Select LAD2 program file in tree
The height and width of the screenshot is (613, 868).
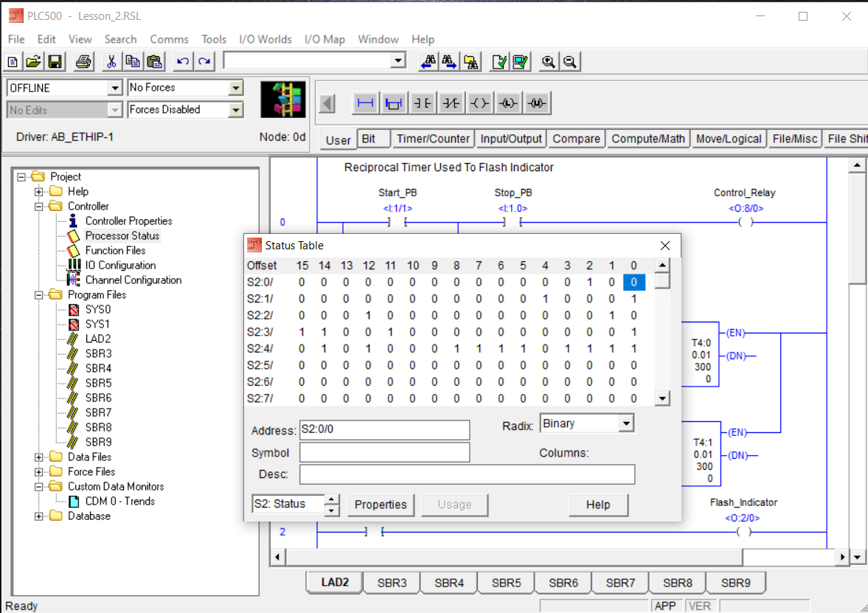tap(98, 339)
